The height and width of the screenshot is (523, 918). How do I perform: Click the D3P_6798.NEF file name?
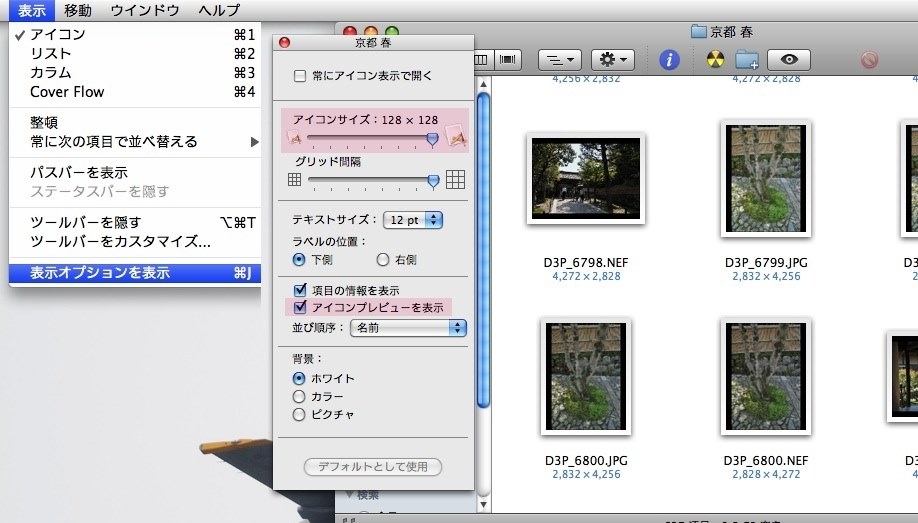(x=585, y=262)
